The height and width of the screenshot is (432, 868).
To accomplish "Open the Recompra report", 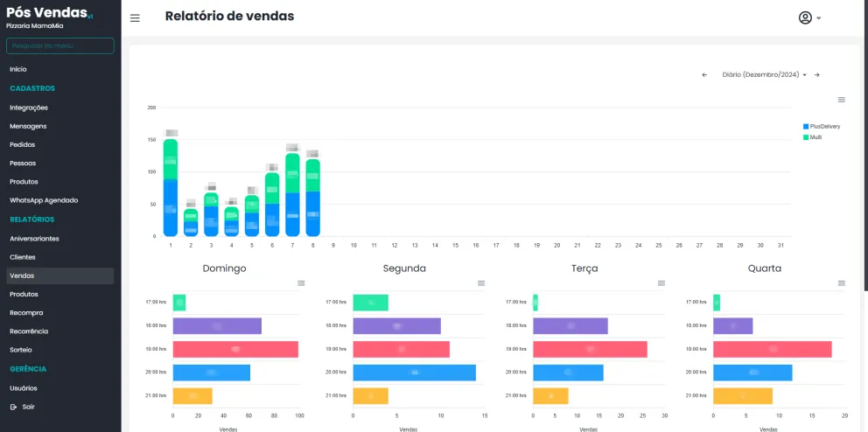I will pos(26,312).
